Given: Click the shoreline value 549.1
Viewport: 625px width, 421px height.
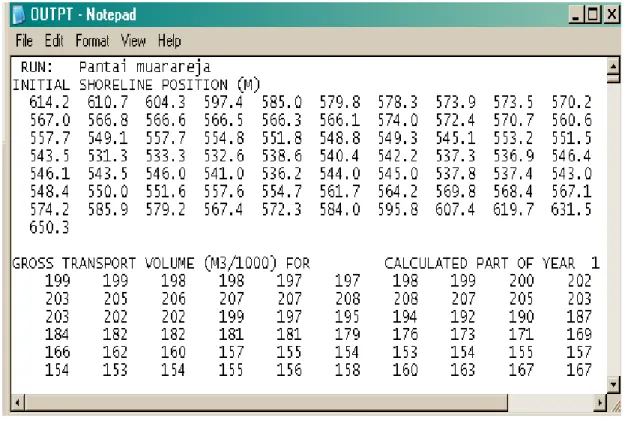Looking at the screenshot, I should [x=108, y=138].
